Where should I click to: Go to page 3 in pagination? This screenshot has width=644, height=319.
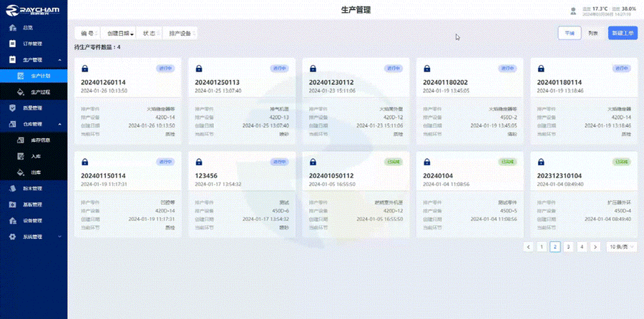[568, 247]
